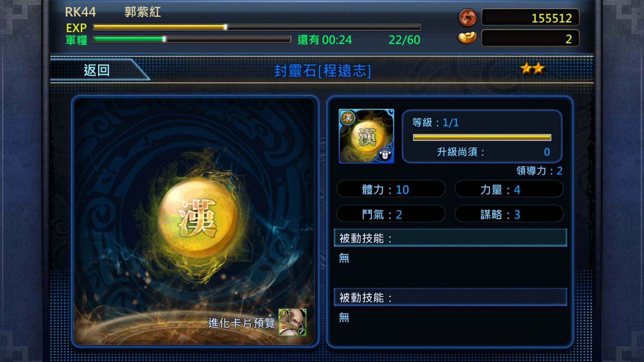Click the second 被動技能 header bar
This screenshot has height=362, width=644.
pyautogui.click(x=450, y=297)
